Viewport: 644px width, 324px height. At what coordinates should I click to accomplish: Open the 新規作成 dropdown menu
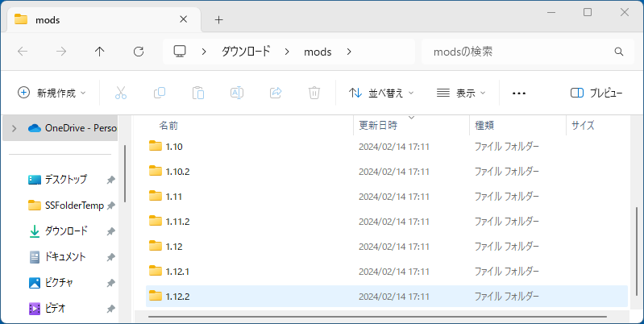[52, 93]
